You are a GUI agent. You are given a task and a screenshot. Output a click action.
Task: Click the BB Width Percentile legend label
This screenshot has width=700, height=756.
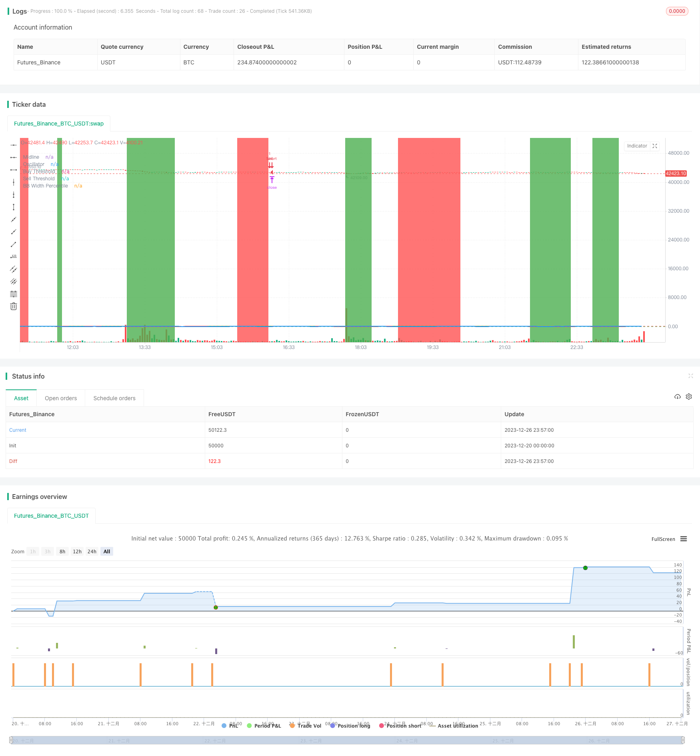[46, 186]
